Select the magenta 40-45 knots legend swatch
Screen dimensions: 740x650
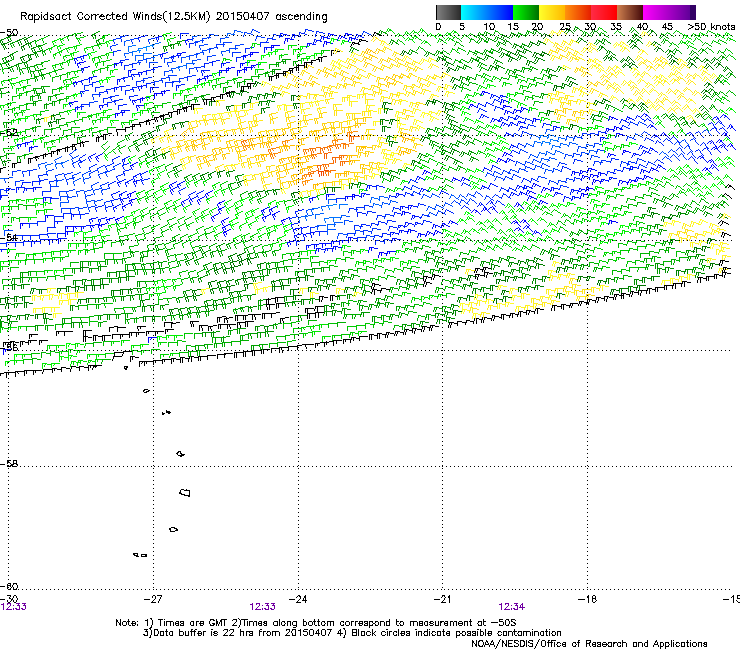point(656,12)
